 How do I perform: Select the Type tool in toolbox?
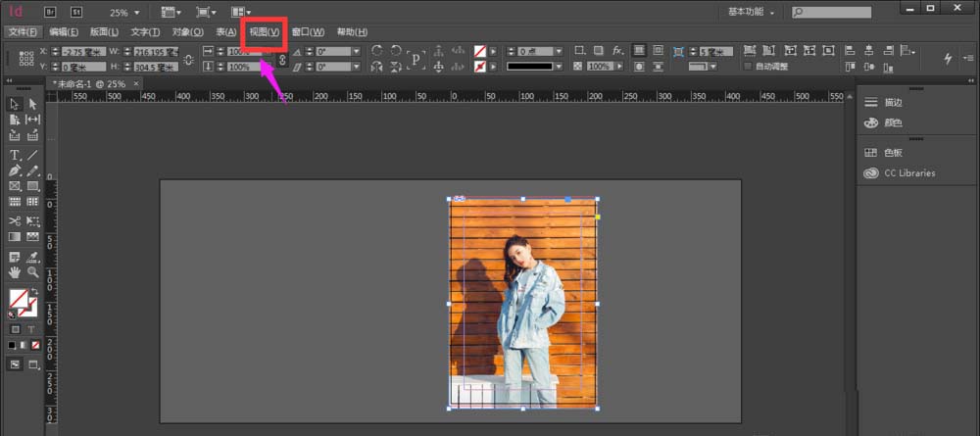pyautogui.click(x=15, y=155)
